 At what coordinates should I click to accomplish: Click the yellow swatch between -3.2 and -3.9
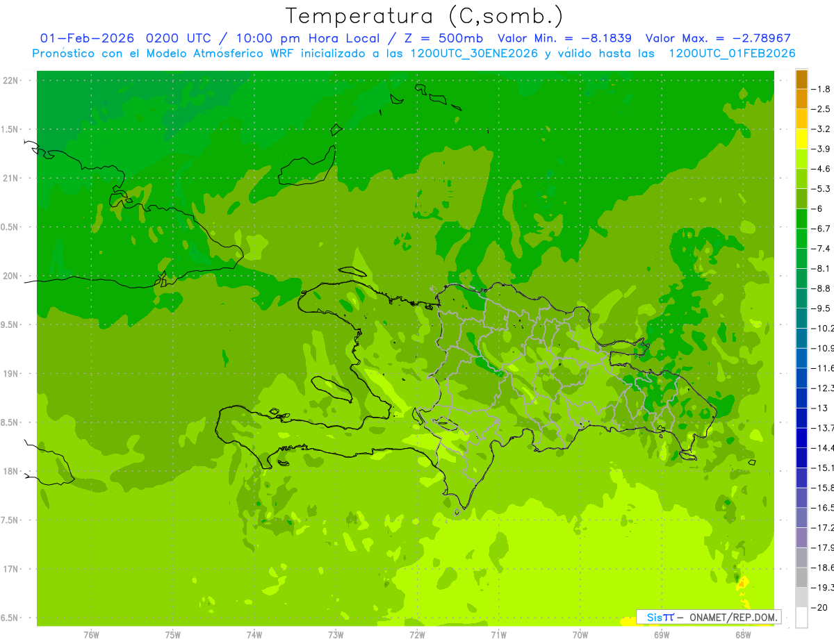coord(801,139)
